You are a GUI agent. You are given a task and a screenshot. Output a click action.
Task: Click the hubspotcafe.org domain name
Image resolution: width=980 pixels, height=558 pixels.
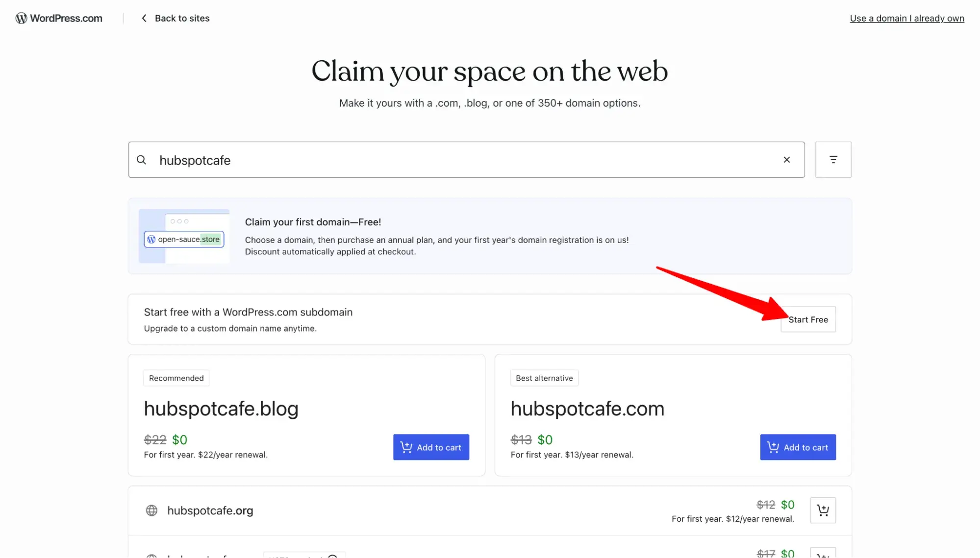210,510
